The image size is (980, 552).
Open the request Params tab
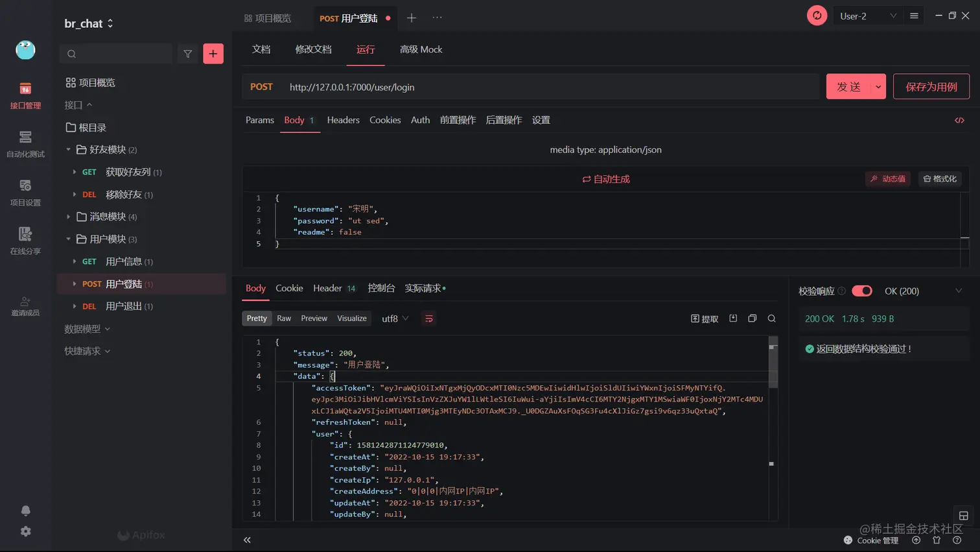coord(260,120)
